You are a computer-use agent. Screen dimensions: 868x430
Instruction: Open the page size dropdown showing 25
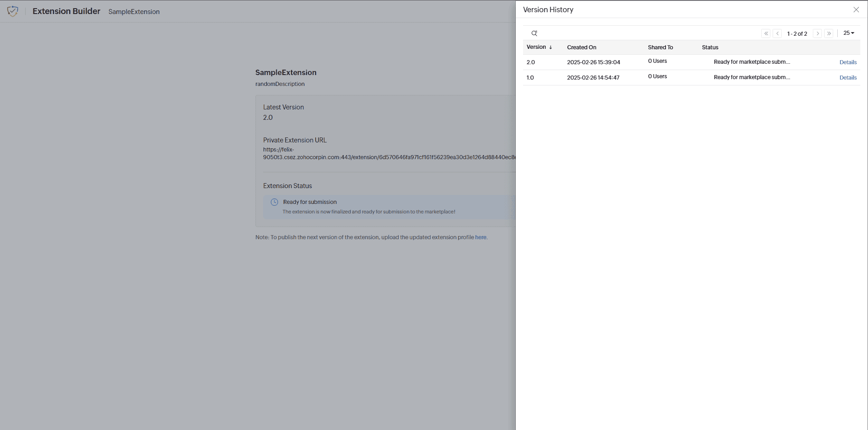coord(849,33)
